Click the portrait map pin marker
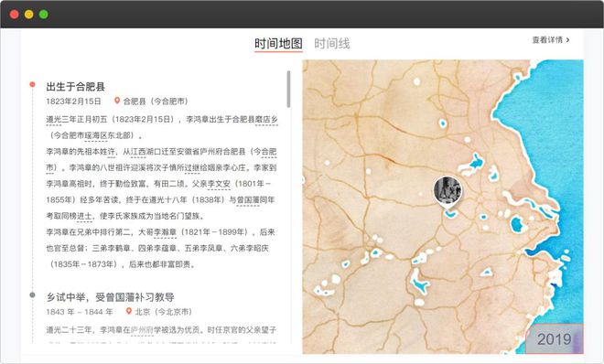The width and height of the screenshot is (604, 364). [x=448, y=190]
